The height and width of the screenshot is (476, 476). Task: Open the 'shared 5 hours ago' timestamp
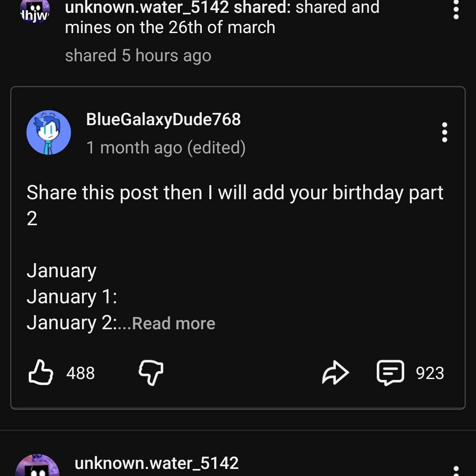138,56
